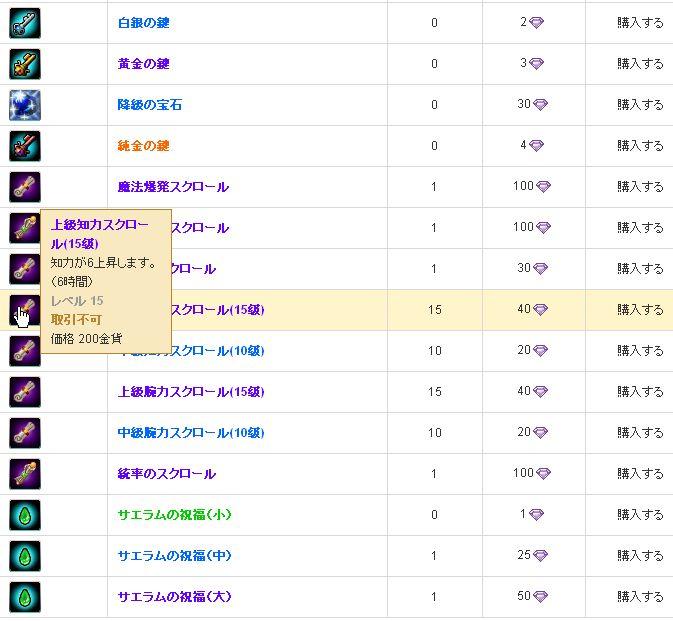Click 購入する for サエラムの祝福(中)
The image size is (673, 621).
pyautogui.click(x=640, y=556)
